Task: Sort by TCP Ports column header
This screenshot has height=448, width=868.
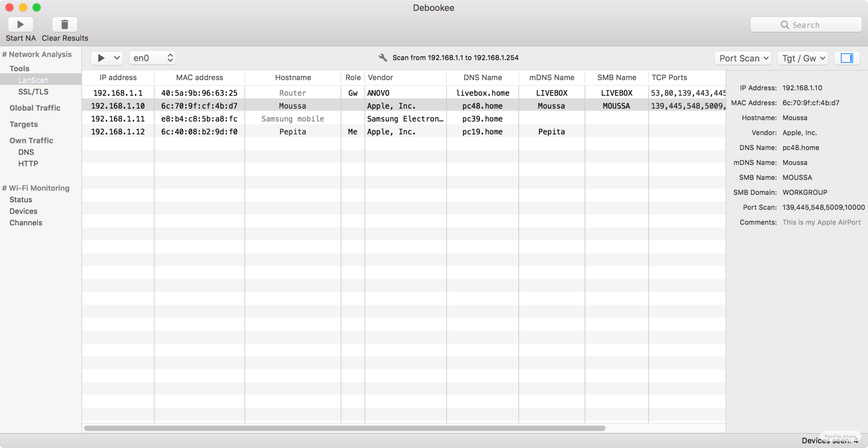Action: click(687, 77)
